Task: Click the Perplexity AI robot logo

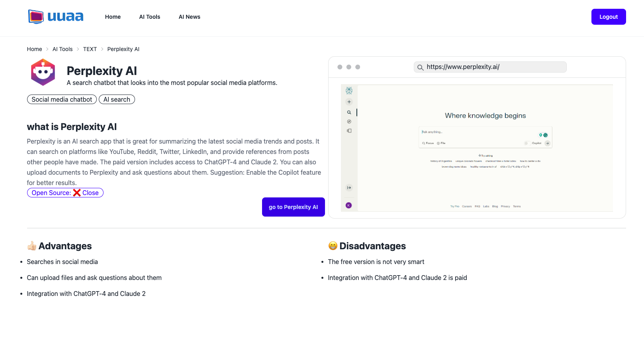Action: point(43,72)
